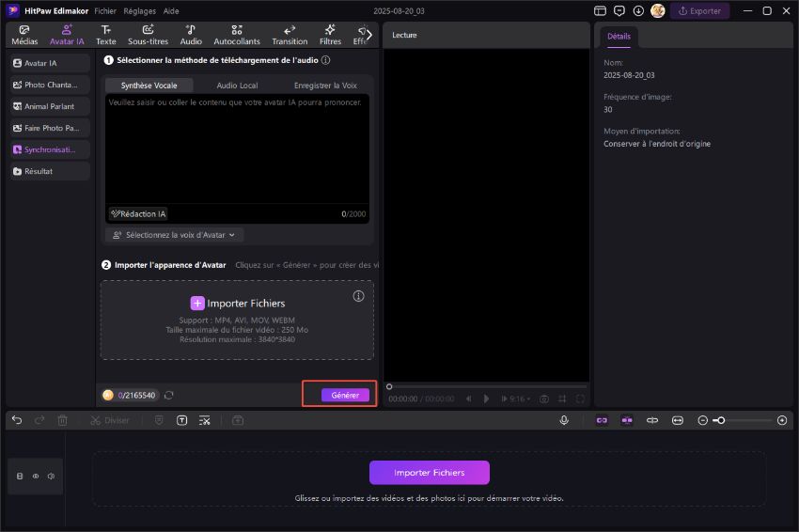Zoom in the timeline with plus icon
Viewport: 799px width, 532px height.
click(x=782, y=420)
